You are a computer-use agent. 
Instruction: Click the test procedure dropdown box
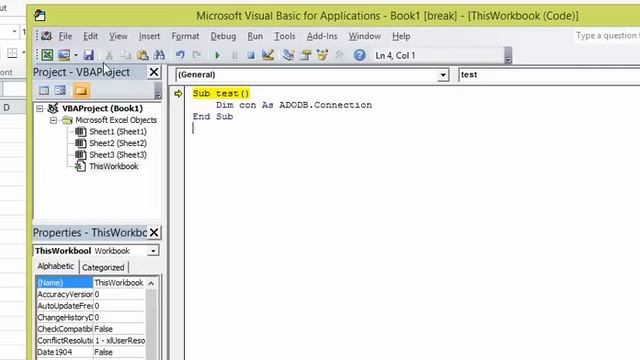[x=549, y=75]
